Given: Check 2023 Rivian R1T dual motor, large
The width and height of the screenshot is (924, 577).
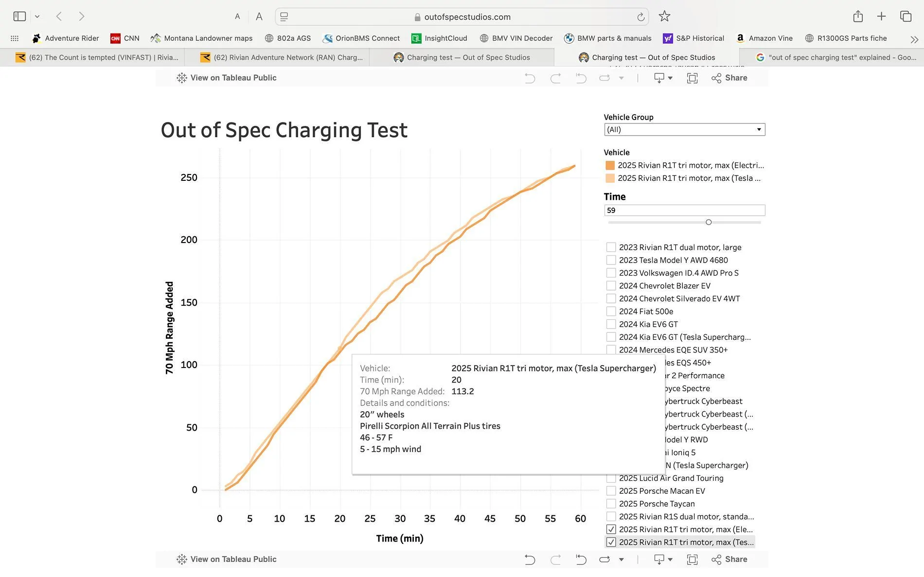Looking at the screenshot, I should pyautogui.click(x=611, y=247).
